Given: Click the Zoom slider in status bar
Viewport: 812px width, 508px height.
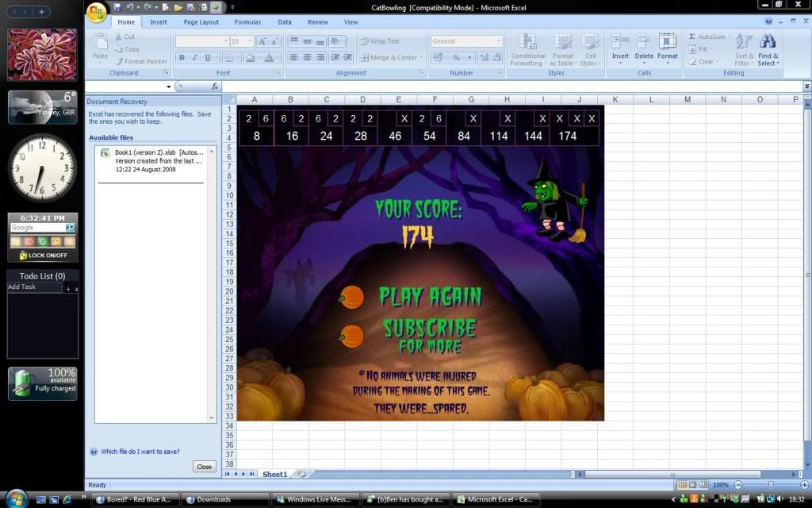Looking at the screenshot, I should click(771, 485).
